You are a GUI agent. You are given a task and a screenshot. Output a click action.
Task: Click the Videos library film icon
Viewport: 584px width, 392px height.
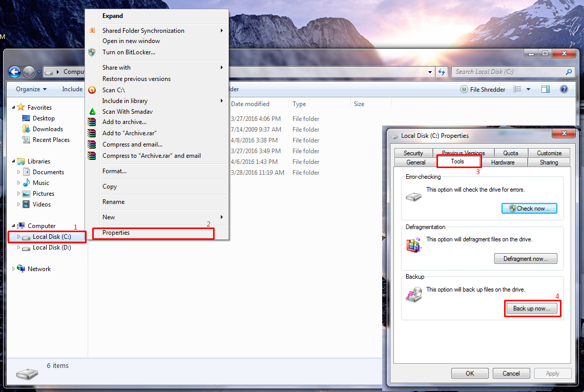coord(26,204)
